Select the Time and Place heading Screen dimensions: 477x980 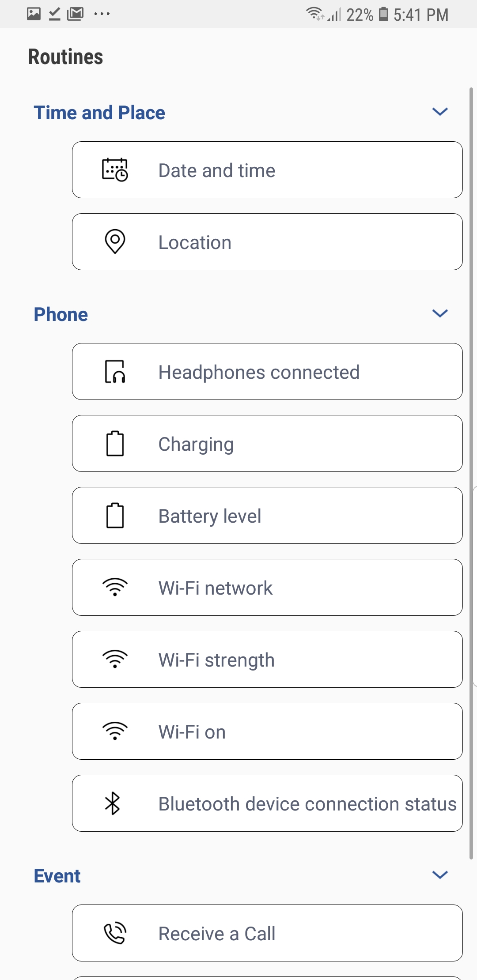[99, 113]
